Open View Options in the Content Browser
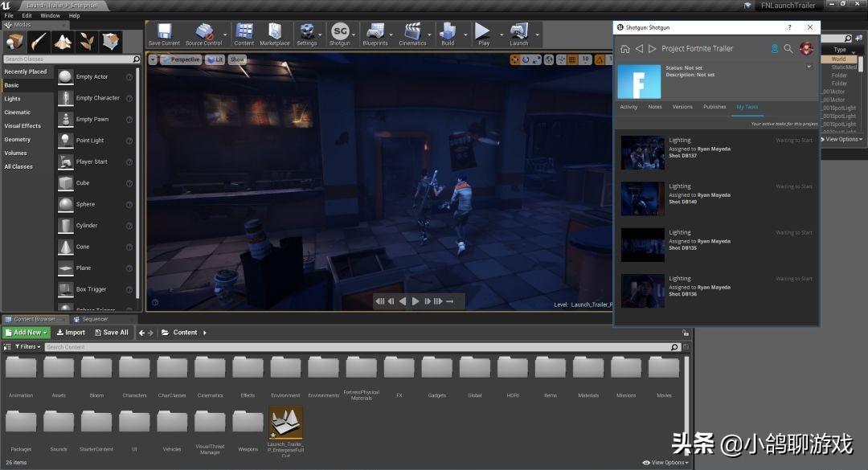The width and height of the screenshot is (868, 470). [666, 463]
